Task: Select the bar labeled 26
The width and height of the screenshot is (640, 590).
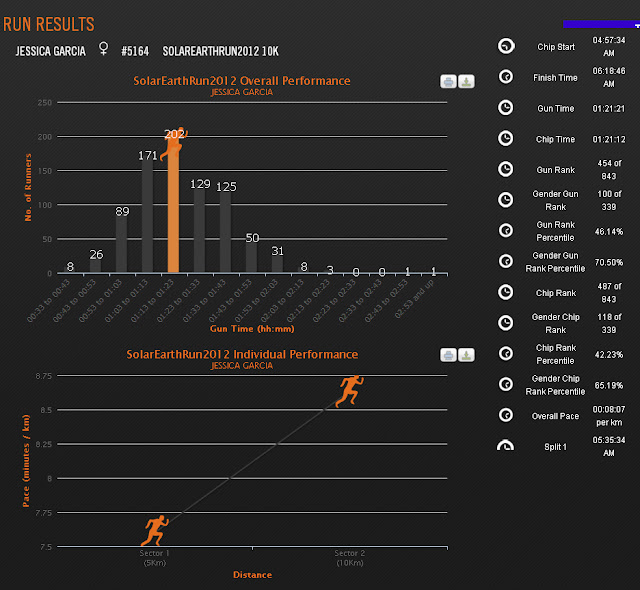Action: 96,266
